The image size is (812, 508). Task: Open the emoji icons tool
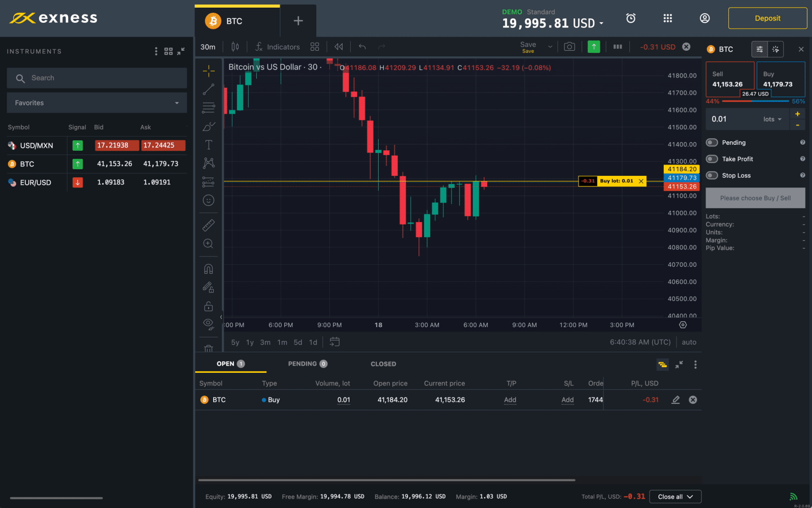(x=209, y=200)
